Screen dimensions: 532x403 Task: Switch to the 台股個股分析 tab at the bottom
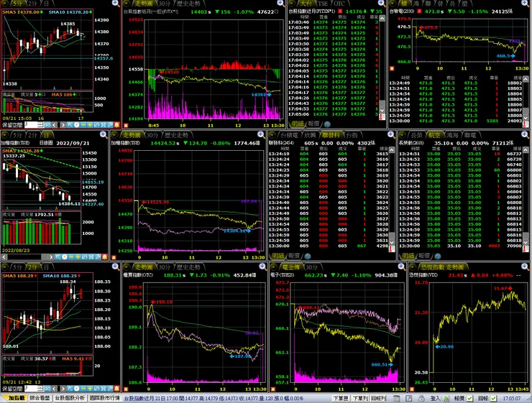(70, 398)
